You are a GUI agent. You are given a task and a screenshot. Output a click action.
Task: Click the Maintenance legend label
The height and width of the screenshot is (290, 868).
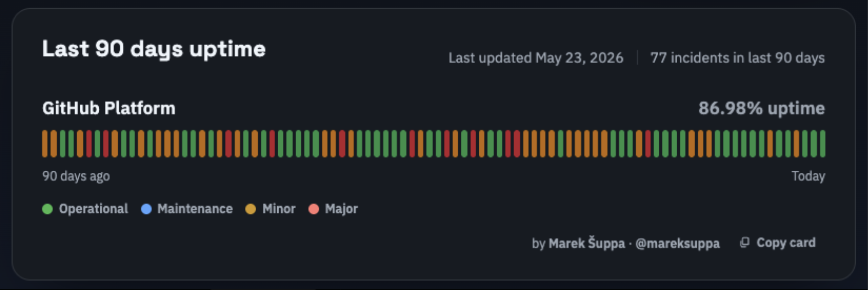click(195, 209)
